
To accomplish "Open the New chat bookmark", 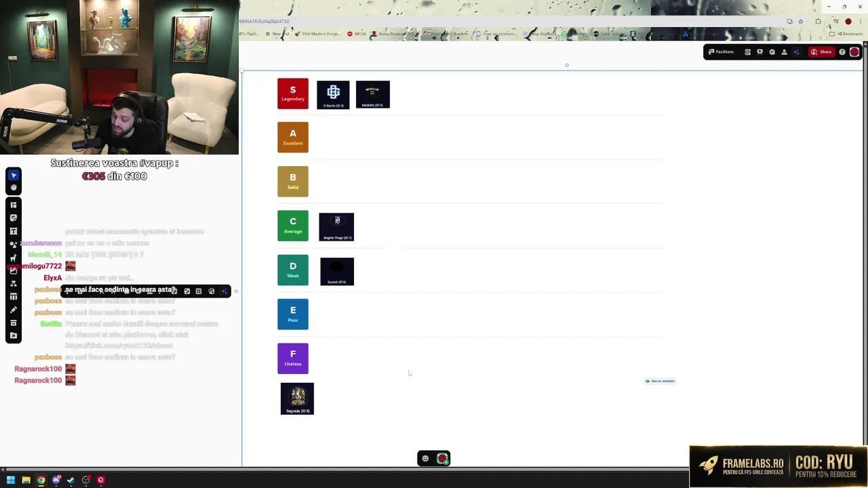I will 278,34.
